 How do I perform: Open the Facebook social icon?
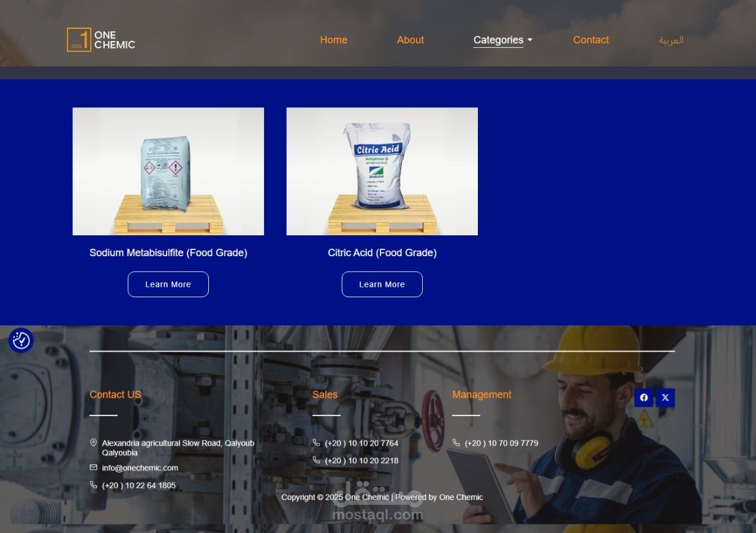[644, 398]
